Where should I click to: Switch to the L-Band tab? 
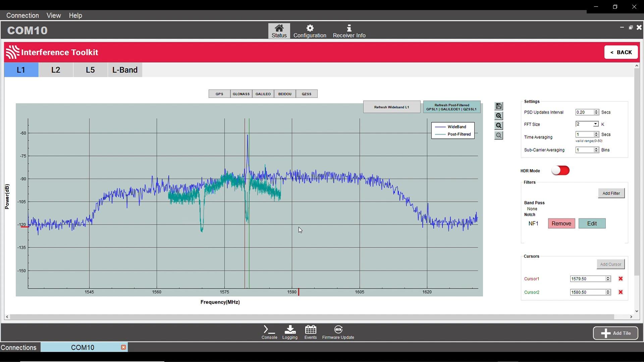(125, 70)
